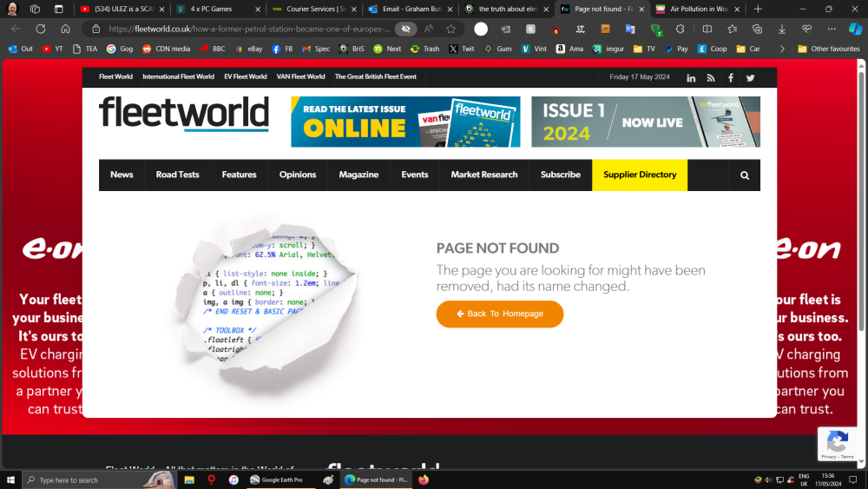The width and height of the screenshot is (868, 489).
Task: Open Market Research menu item
Action: pos(484,175)
